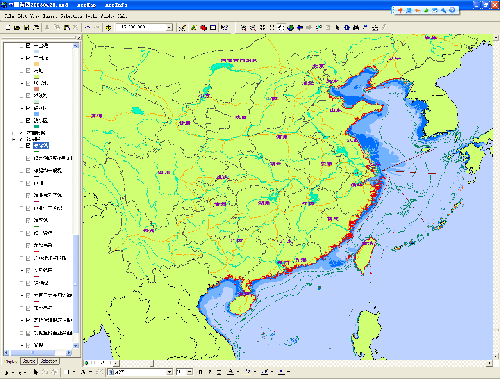Click the blue symbol swatch in contents
Screen dimensions: 500x379
36,114
